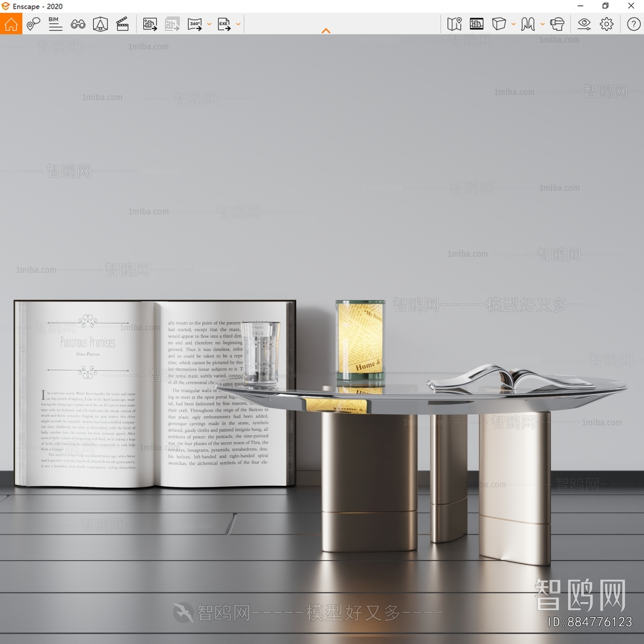Open General Settings gear icon

(607, 24)
